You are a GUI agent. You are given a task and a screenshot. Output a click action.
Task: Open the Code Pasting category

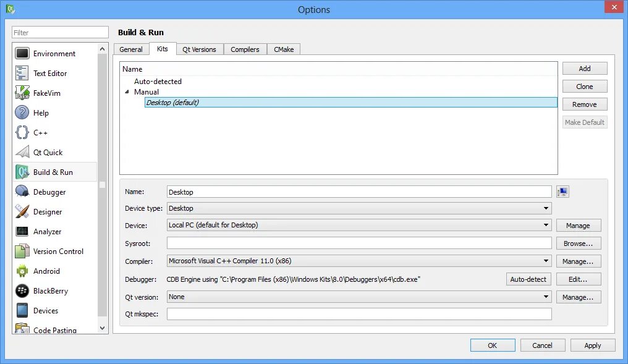pyautogui.click(x=55, y=328)
